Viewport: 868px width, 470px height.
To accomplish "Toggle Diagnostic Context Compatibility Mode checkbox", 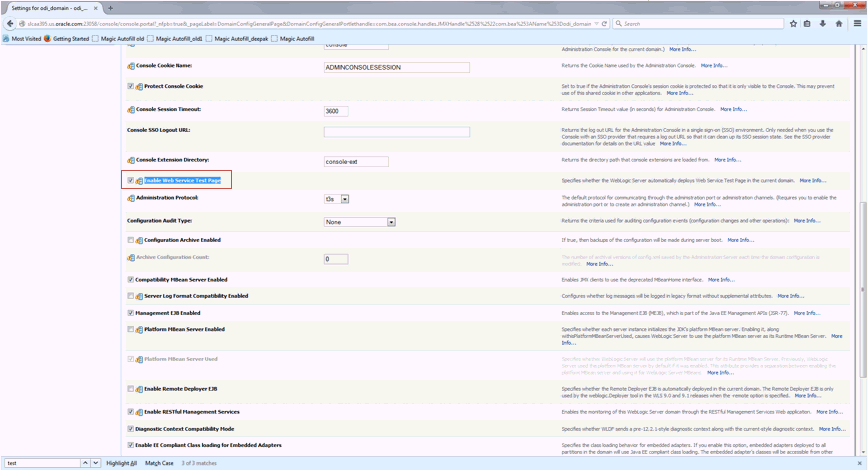I will click(131, 428).
